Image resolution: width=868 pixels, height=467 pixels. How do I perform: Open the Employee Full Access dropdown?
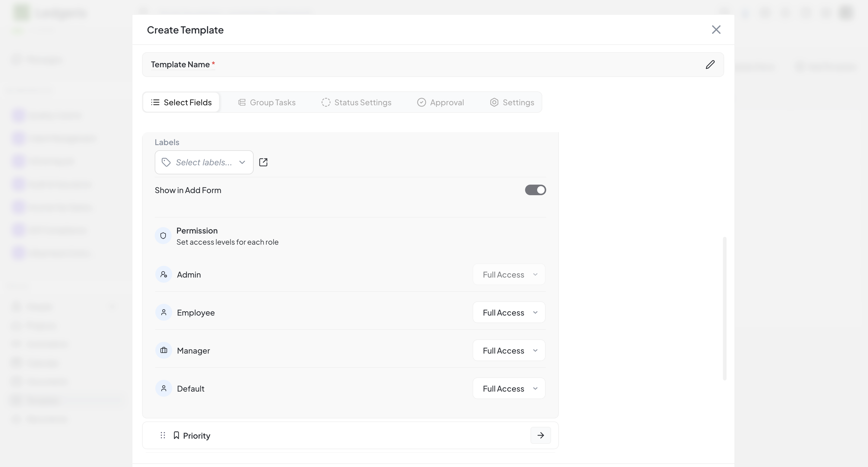click(509, 312)
